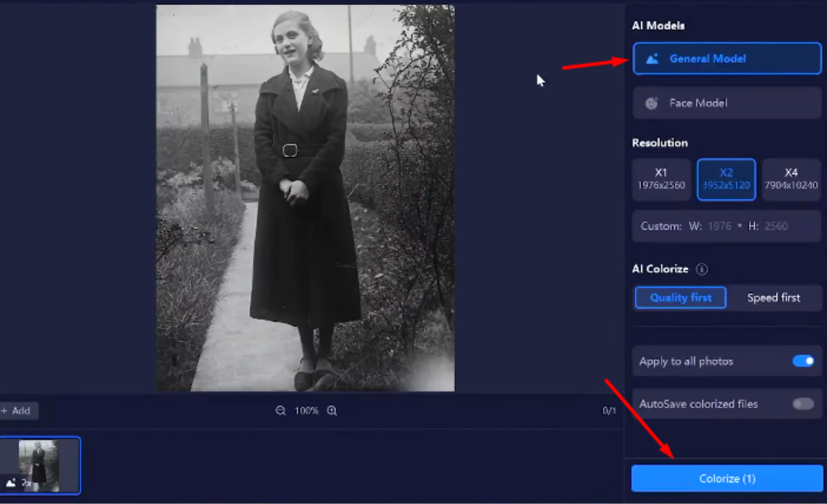The image size is (827, 504).
Task: Select the photo thumbnail in the filmstrip
Action: (x=40, y=465)
